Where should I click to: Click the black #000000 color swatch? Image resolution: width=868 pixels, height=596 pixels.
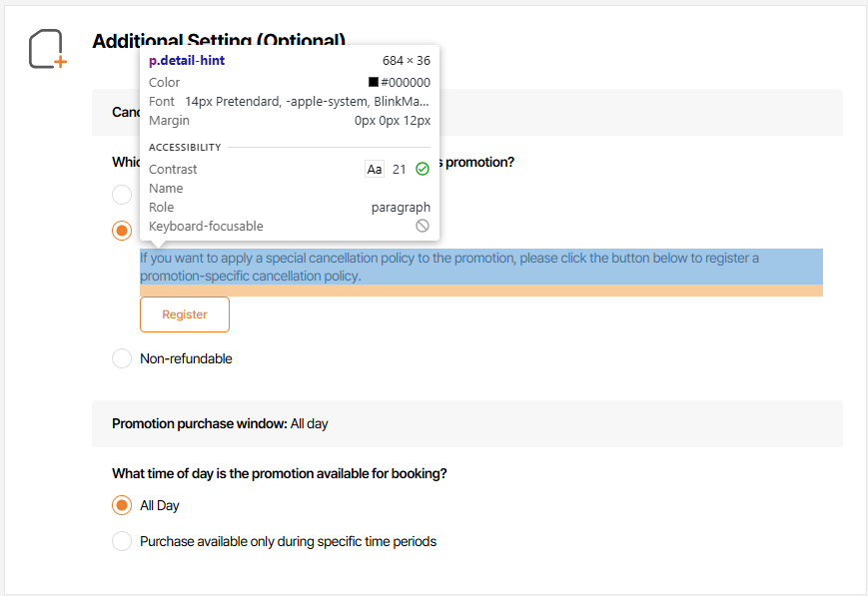coord(374,83)
